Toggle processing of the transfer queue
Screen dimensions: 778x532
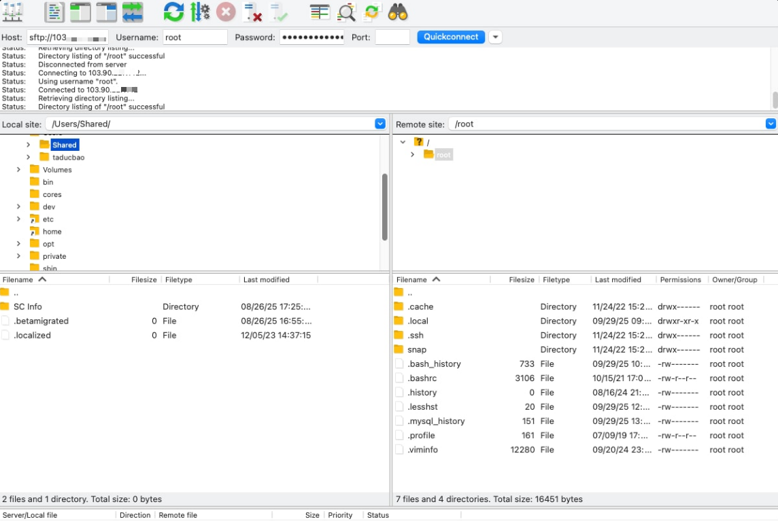[200, 12]
